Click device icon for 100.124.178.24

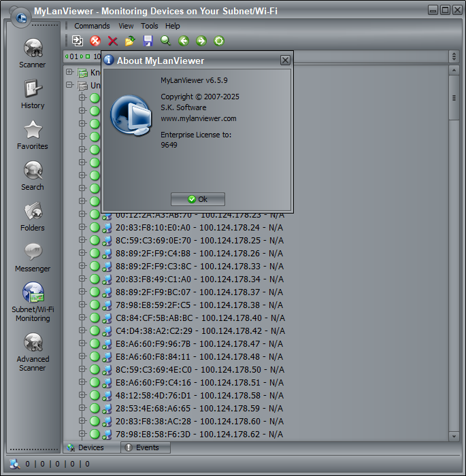click(107, 228)
